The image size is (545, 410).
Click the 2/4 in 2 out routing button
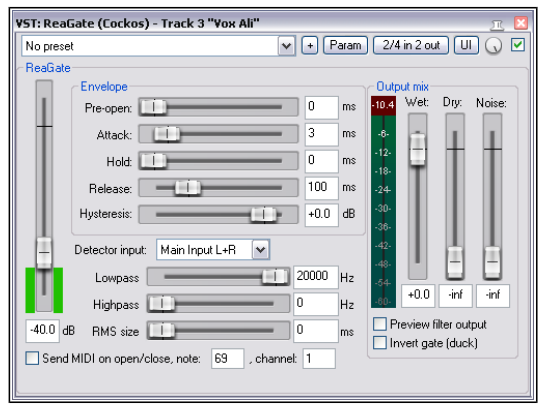coord(411,45)
